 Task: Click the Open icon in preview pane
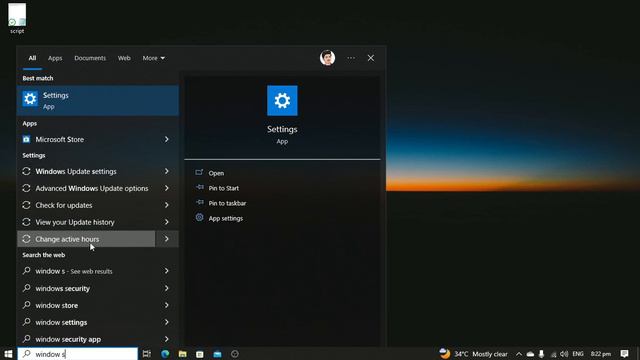[x=199, y=173]
